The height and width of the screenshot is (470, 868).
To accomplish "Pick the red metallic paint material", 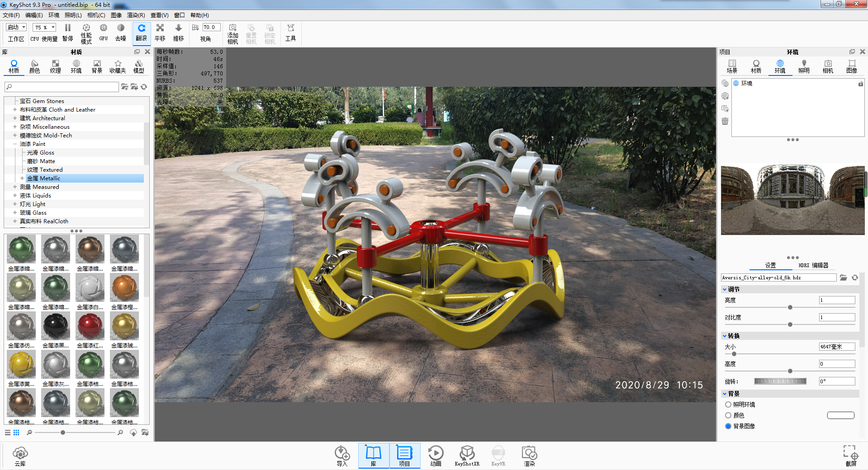I will click(90, 326).
